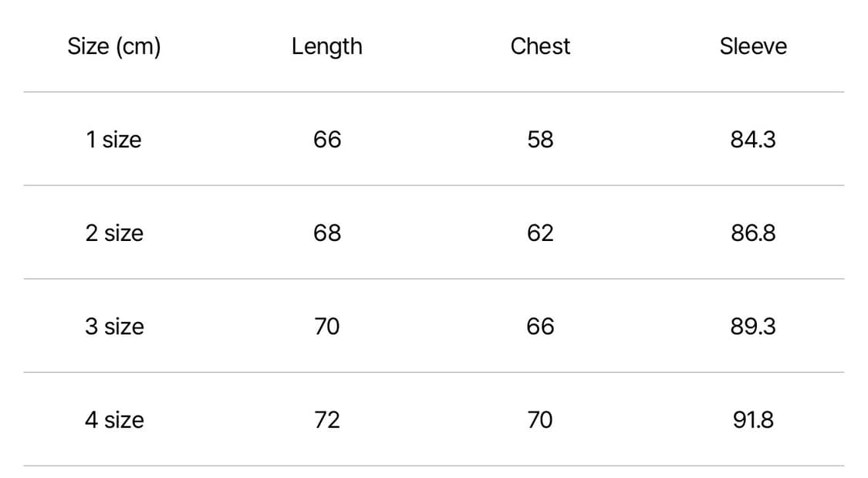The image size is (868, 478).
Task: Click the sleeve value 89.3
Action: (753, 327)
